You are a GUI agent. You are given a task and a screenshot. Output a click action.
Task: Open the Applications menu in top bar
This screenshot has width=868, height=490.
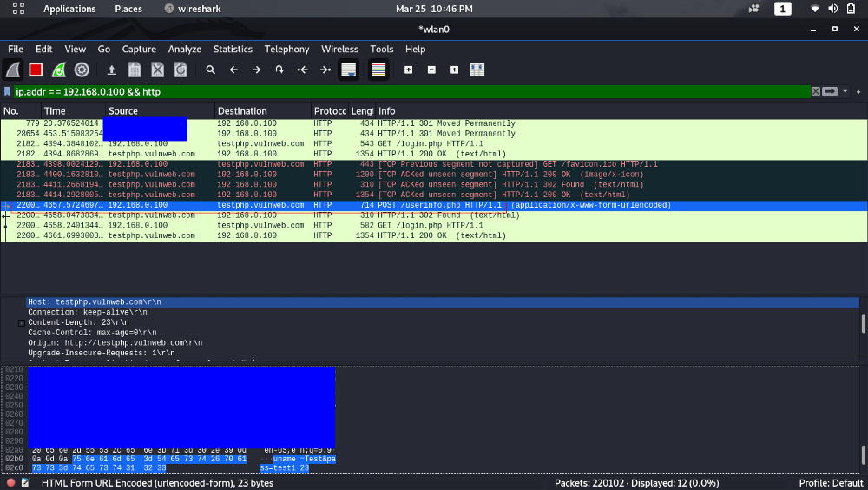coord(69,9)
